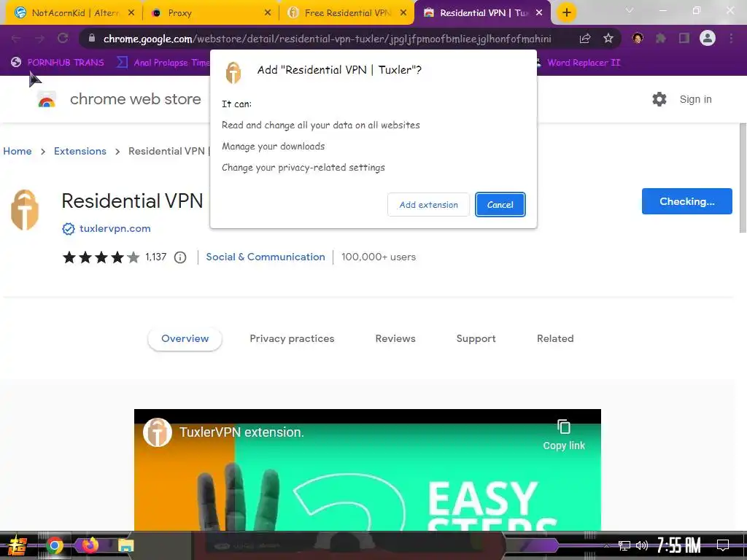
Task: Open File Explorer from the taskbar
Action: click(125, 545)
